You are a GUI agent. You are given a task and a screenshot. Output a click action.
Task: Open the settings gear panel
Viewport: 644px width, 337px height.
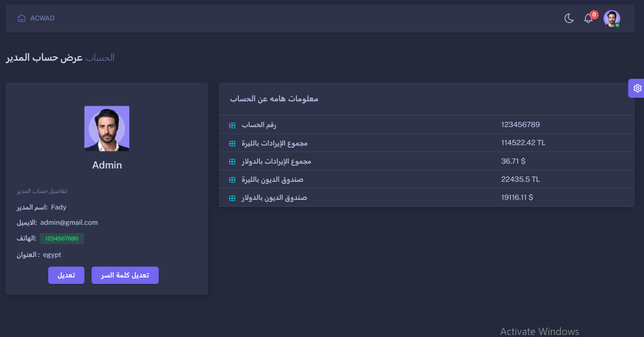[637, 88]
